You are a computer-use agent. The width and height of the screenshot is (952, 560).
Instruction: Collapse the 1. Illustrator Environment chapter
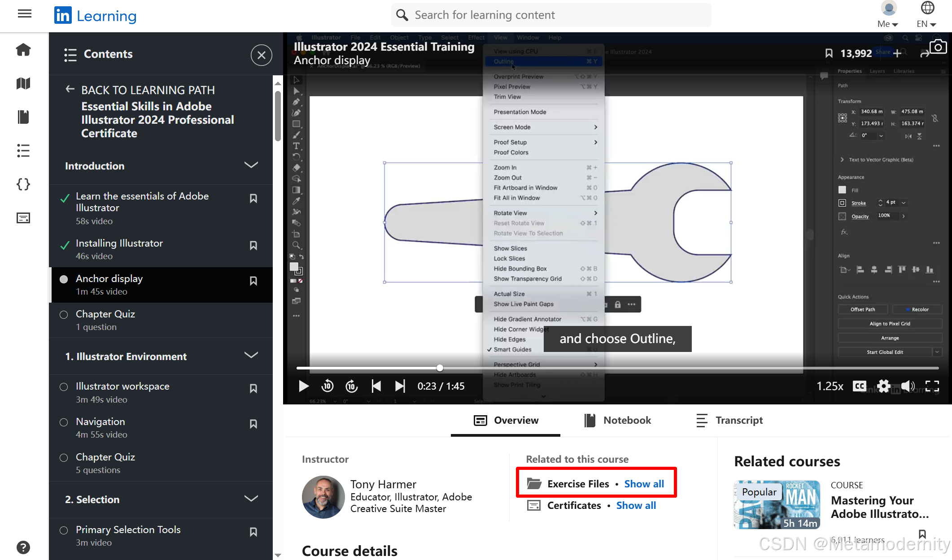point(251,356)
